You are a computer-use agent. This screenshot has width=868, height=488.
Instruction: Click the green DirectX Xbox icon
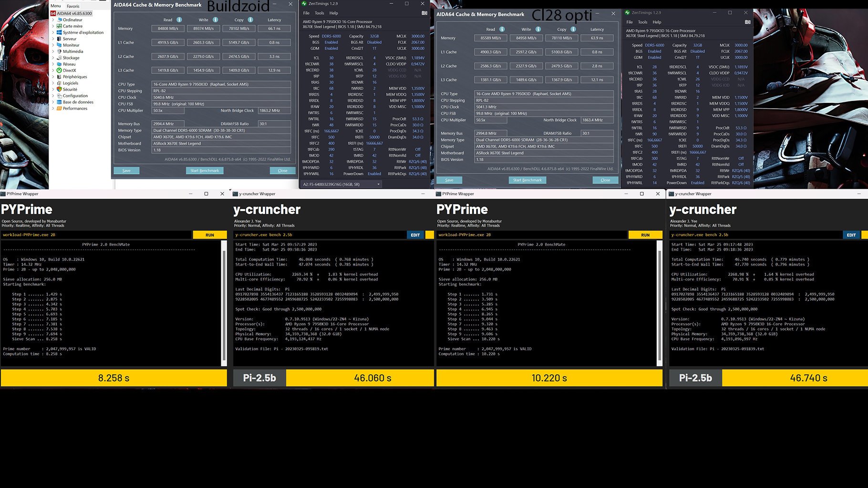[x=59, y=70]
